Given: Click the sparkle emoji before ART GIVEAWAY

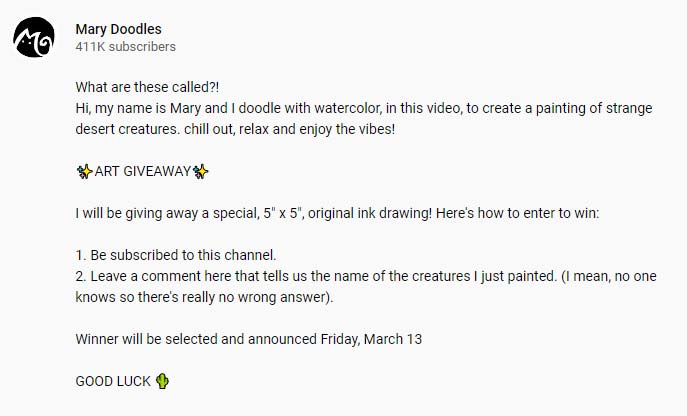Looking at the screenshot, I should tap(85, 171).
